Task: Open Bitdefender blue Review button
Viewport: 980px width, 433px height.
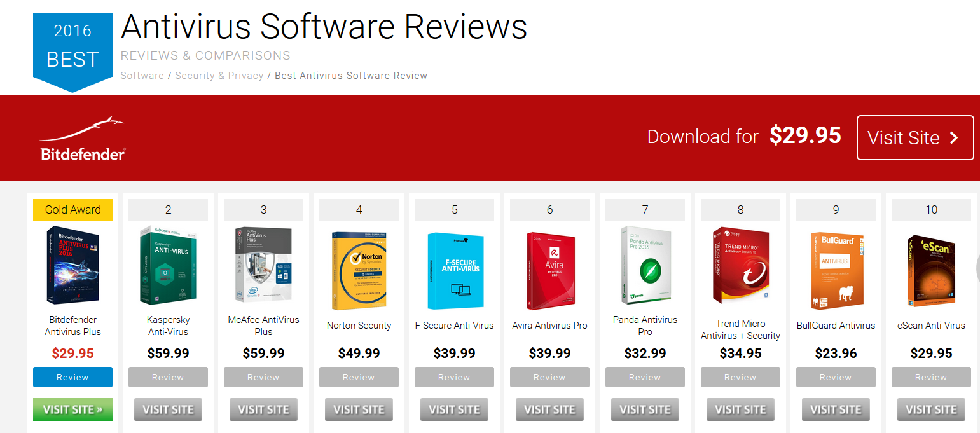Action: [x=72, y=377]
